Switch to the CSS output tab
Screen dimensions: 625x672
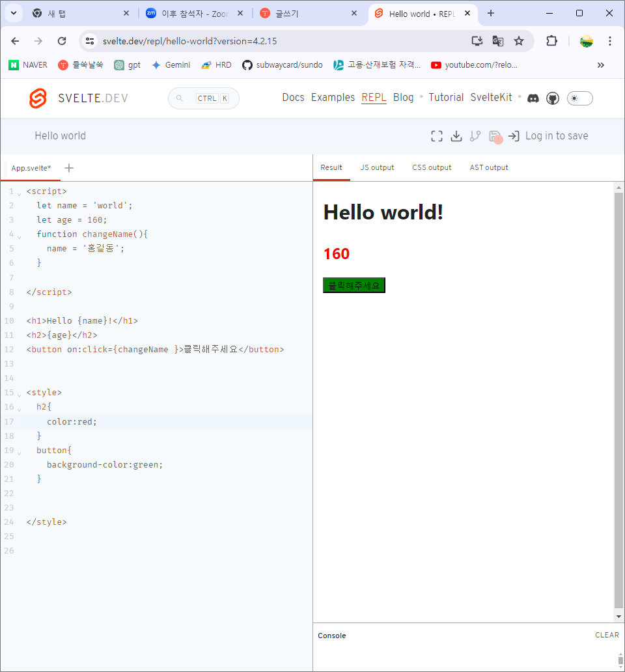click(432, 167)
